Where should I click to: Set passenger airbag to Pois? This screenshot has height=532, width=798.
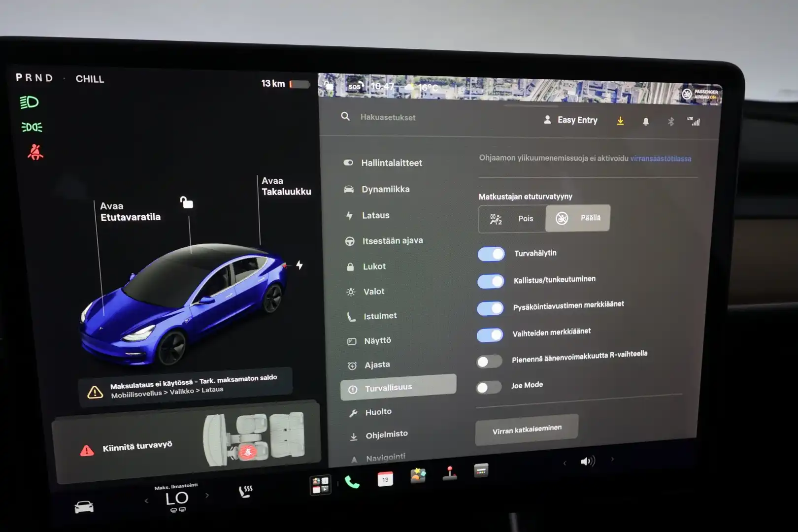click(512, 219)
